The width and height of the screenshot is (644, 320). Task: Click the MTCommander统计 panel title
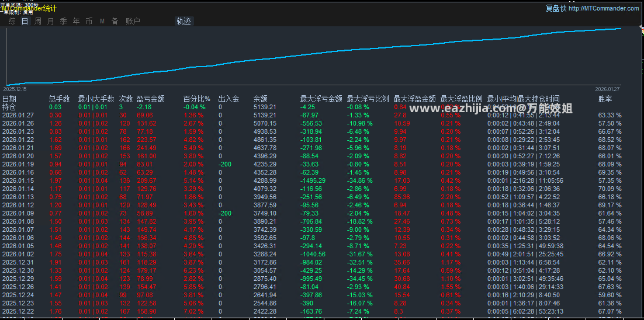pos(29,8)
